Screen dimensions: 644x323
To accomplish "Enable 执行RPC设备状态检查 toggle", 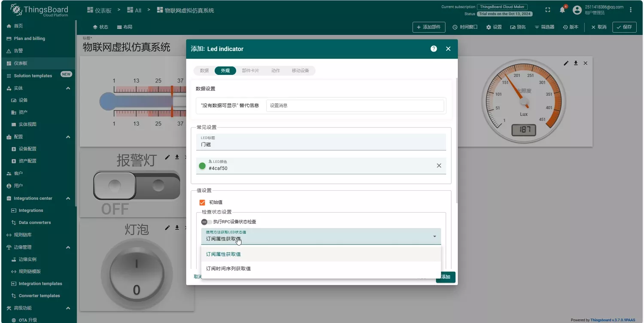I will [x=207, y=222].
